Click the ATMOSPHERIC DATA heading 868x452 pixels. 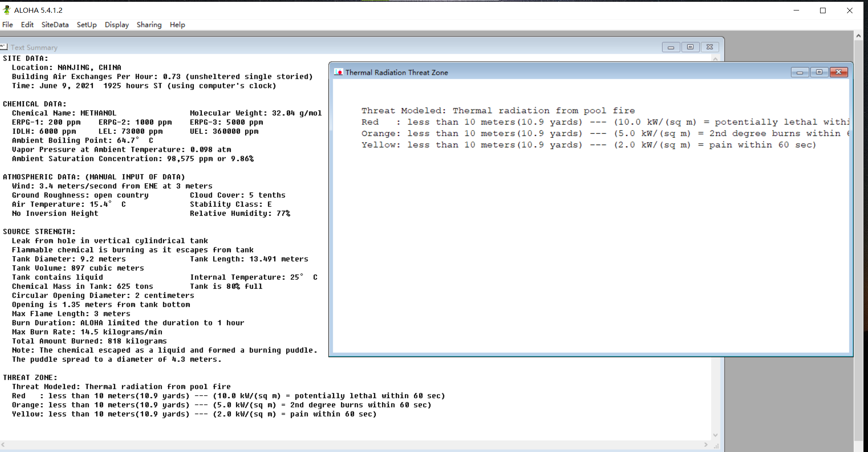pos(94,177)
